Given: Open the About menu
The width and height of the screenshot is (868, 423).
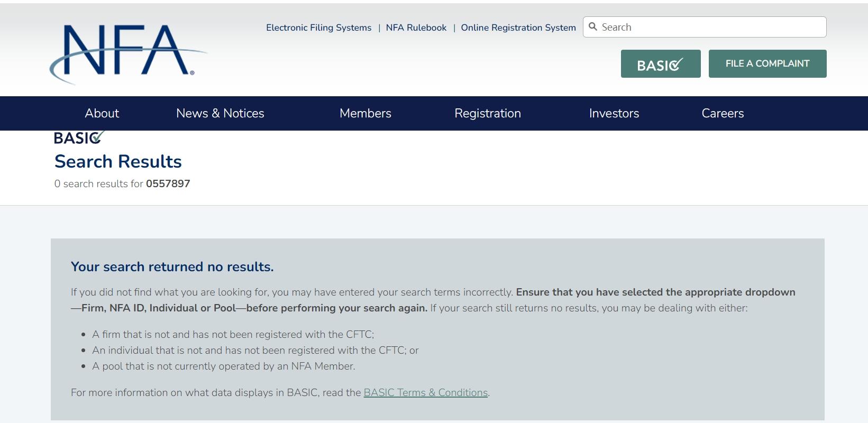Looking at the screenshot, I should (x=102, y=113).
